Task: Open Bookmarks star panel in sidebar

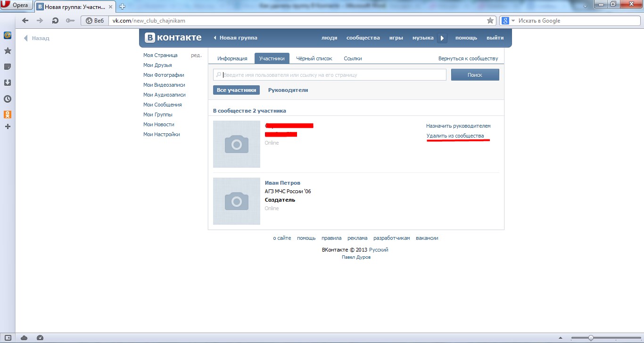Action: pyautogui.click(x=8, y=50)
